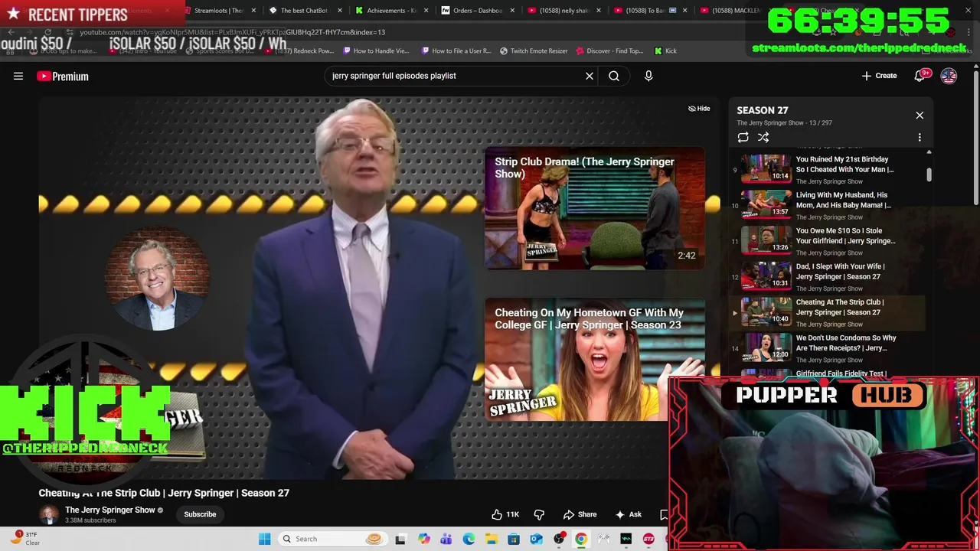
Task: Click the 13:26 playlist thumbnail
Action: [766, 240]
